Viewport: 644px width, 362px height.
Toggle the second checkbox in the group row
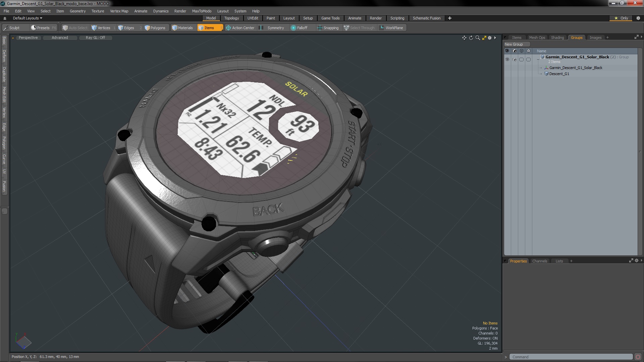point(528,59)
